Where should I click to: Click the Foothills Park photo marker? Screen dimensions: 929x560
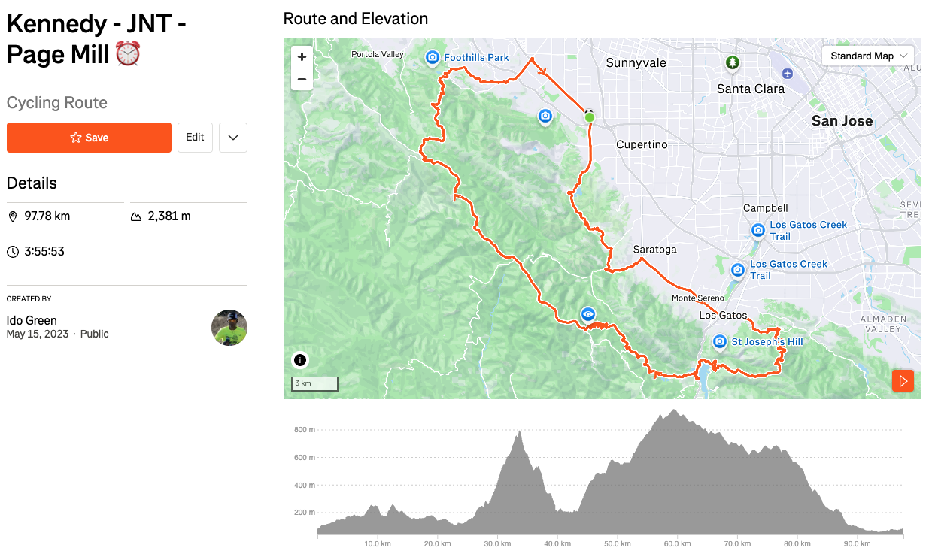point(433,57)
